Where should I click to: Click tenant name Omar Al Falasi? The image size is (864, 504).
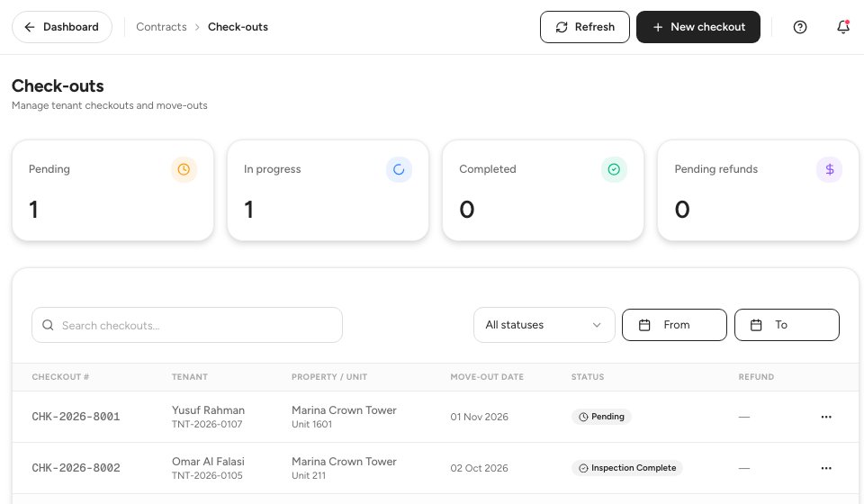point(208,462)
